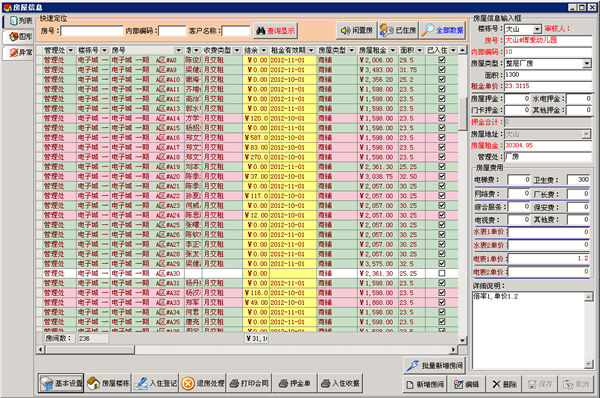This screenshot has width=600, height=398.
Task: Toggle 已入住 checkbox for row A区#A20
Action: click(x=442, y=176)
